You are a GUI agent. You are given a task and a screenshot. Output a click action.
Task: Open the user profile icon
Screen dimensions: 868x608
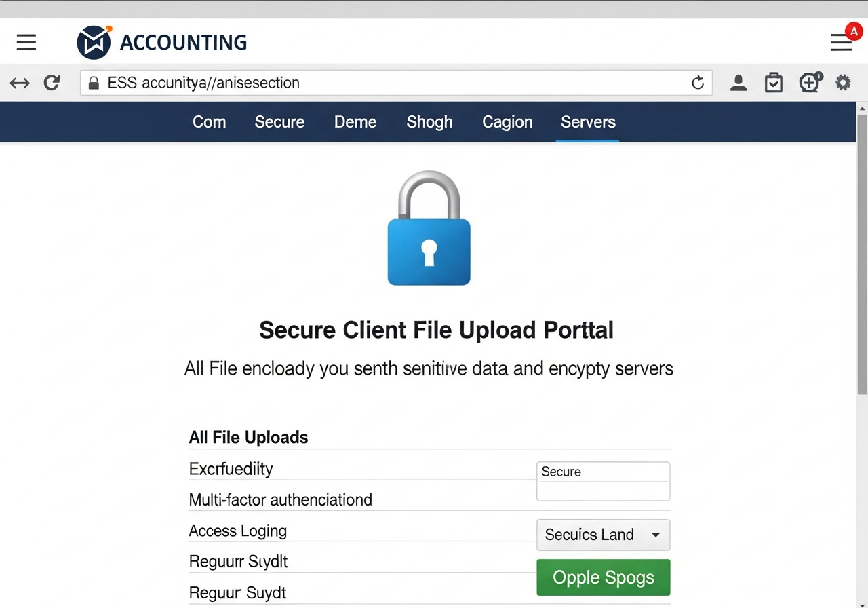pyautogui.click(x=738, y=82)
